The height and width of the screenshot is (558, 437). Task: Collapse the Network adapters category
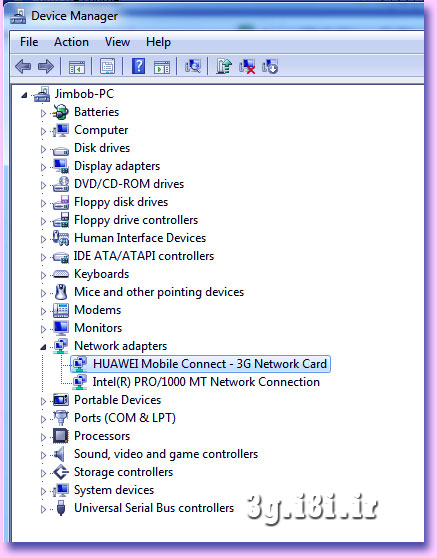click(x=43, y=347)
